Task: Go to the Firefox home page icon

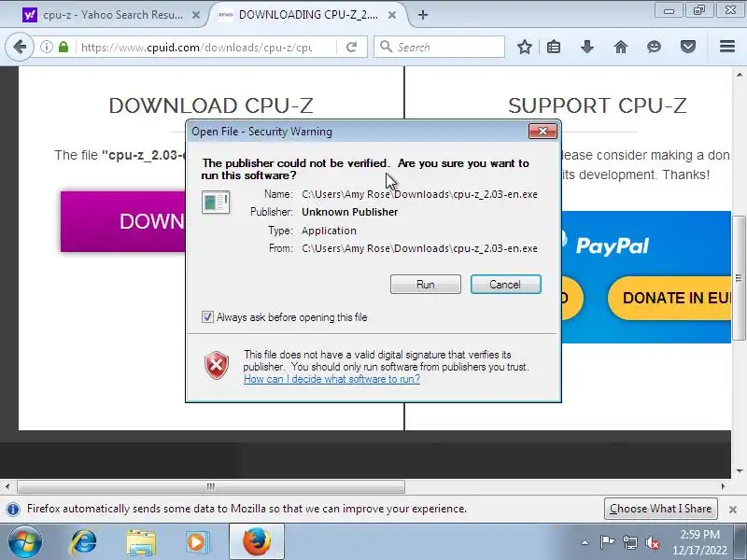Action: 621,47
